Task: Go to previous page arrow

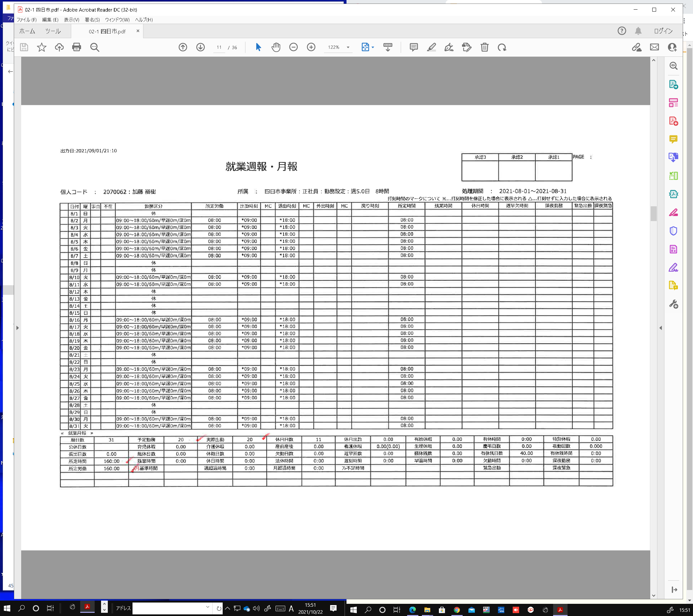Action: 183,47
